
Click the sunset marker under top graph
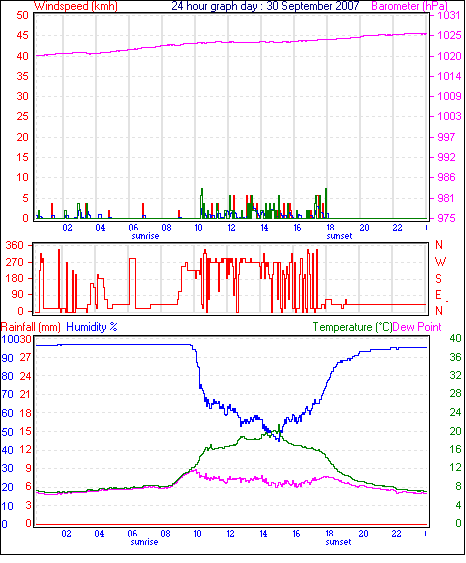click(x=339, y=236)
